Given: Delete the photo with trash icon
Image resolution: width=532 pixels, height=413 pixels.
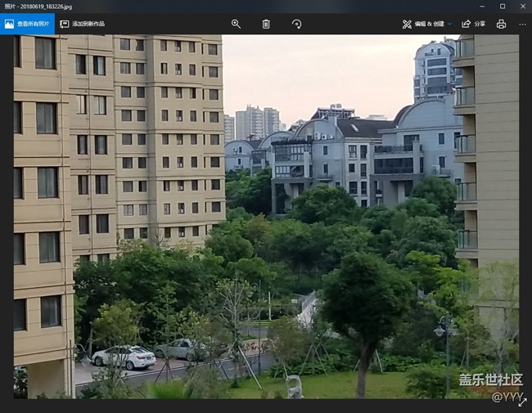Looking at the screenshot, I should (x=266, y=24).
